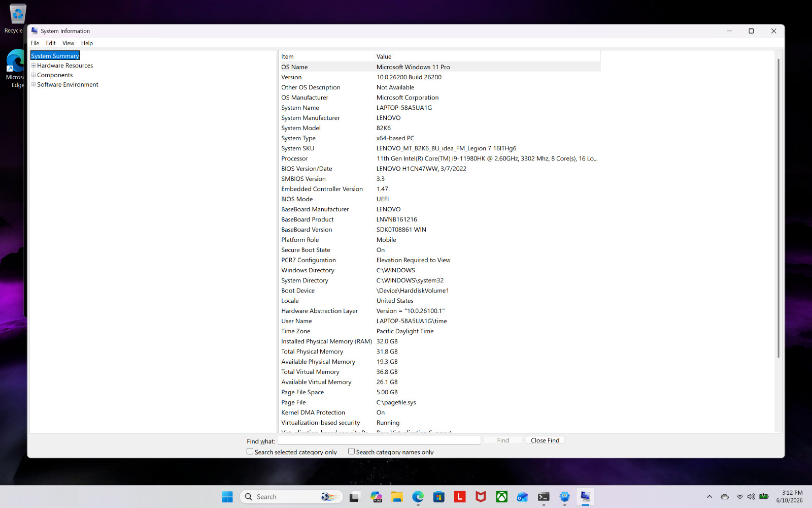
Task: Click the System Information title bar icon
Action: [35, 31]
